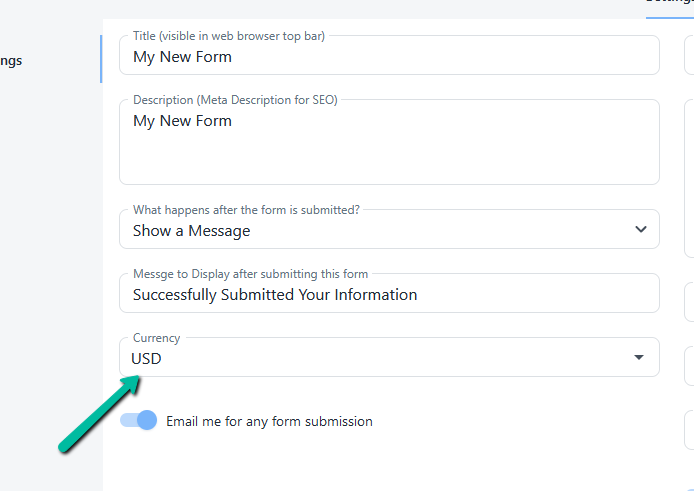
Task: Select the 'Show a Message' dropdown value
Action: click(x=192, y=231)
